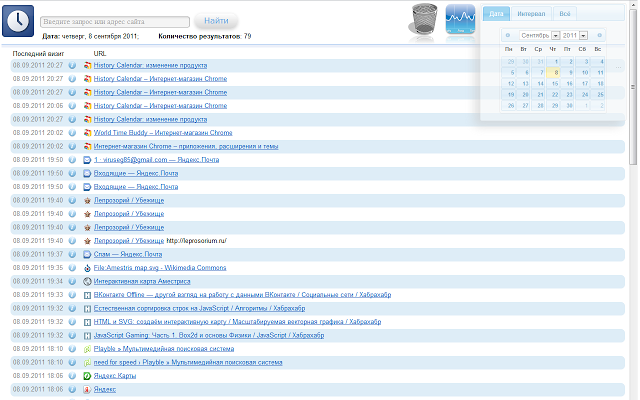Click info icon for 1 · viruseg85@gmail.com row
The height and width of the screenshot is (400, 640).
[72, 160]
